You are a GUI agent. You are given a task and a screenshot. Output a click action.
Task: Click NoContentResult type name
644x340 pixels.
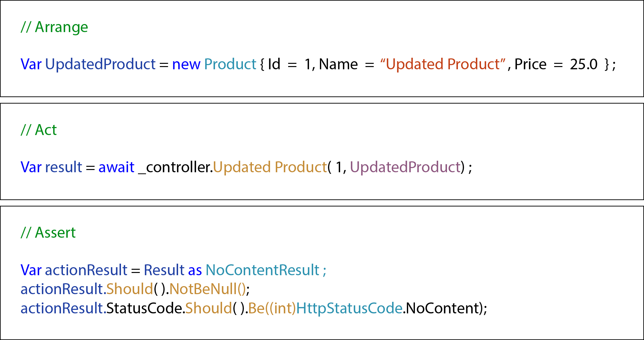[x=262, y=270]
